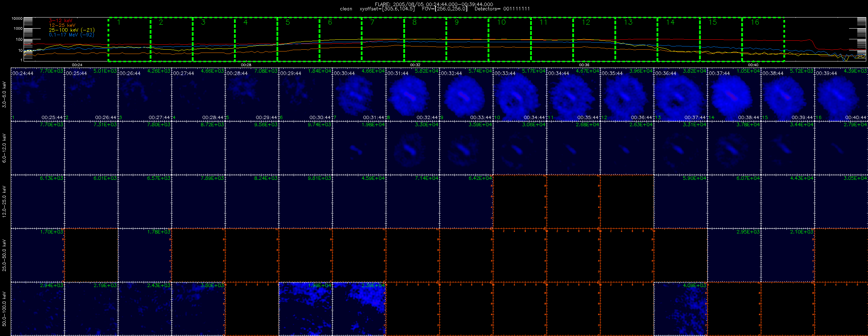The height and width of the screenshot is (336, 868).
Task: Open the 6-12 keV image with peak 3.78E+04
Action: [x=734, y=148]
